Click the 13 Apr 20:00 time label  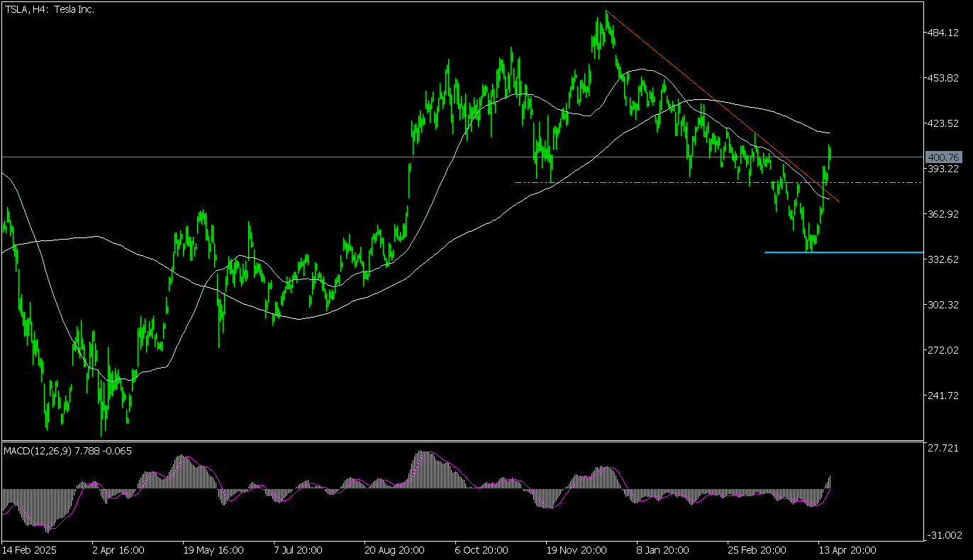coord(847,550)
